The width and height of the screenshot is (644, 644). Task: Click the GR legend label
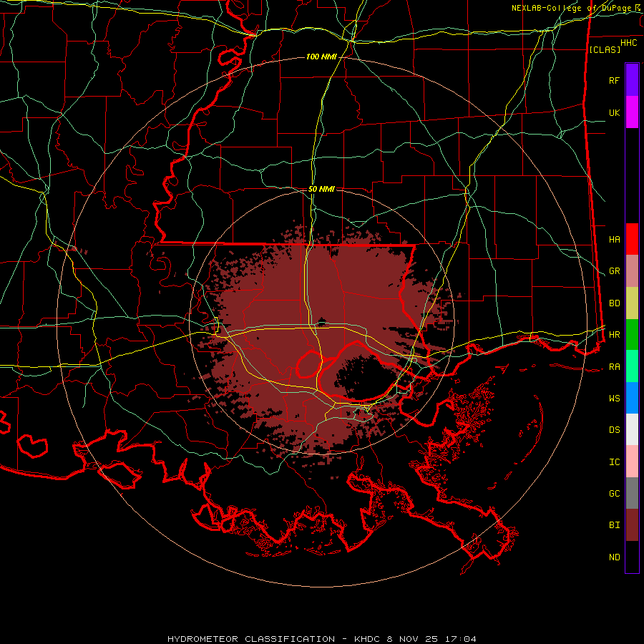click(614, 271)
